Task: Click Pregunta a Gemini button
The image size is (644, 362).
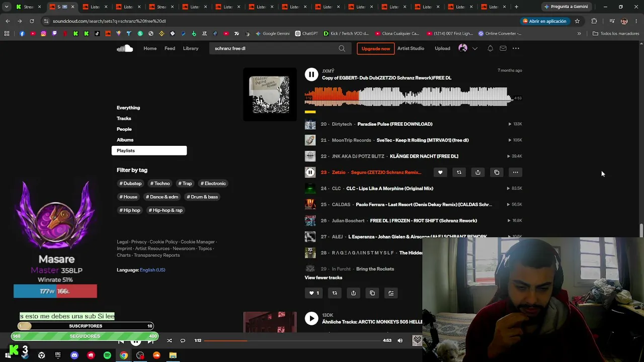Action: click(x=566, y=7)
